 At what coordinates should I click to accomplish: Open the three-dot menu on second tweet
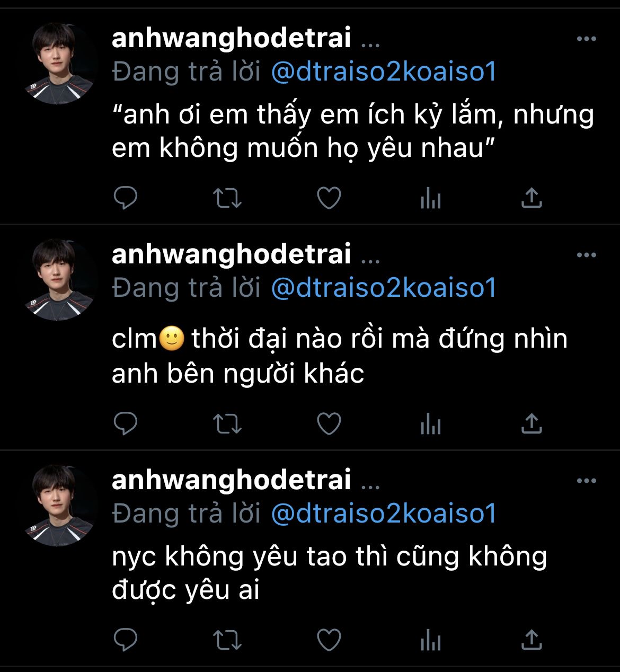(x=587, y=255)
